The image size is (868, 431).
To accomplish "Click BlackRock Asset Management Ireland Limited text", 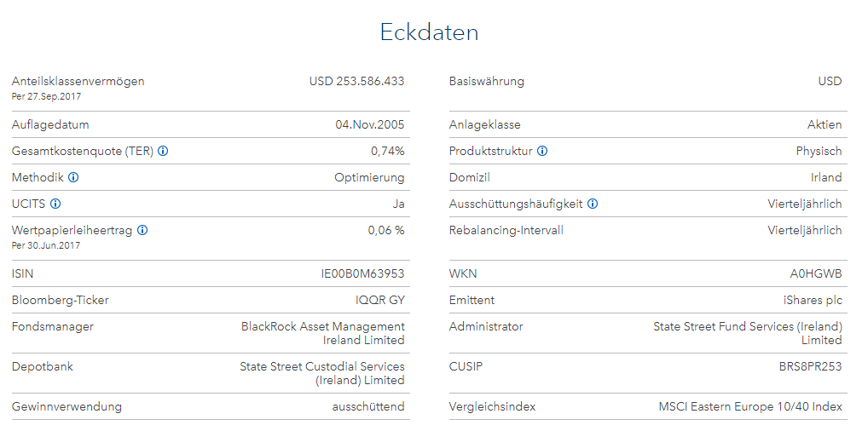I will pyautogui.click(x=323, y=333).
